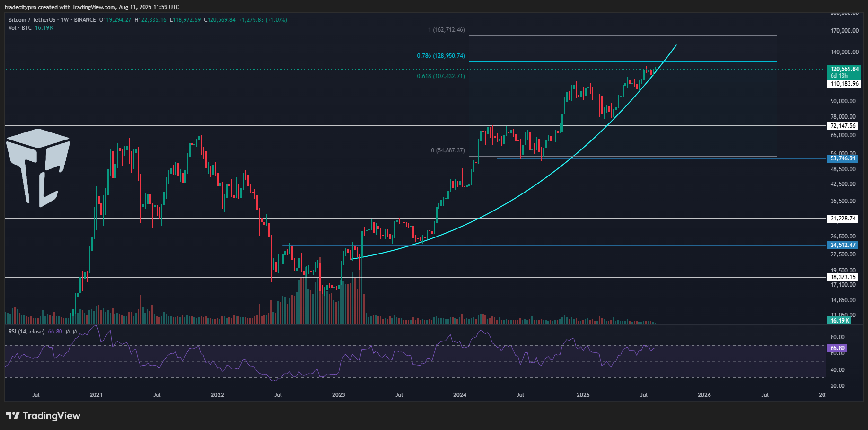Click the RSI value 66.80 in the legend

55,332
